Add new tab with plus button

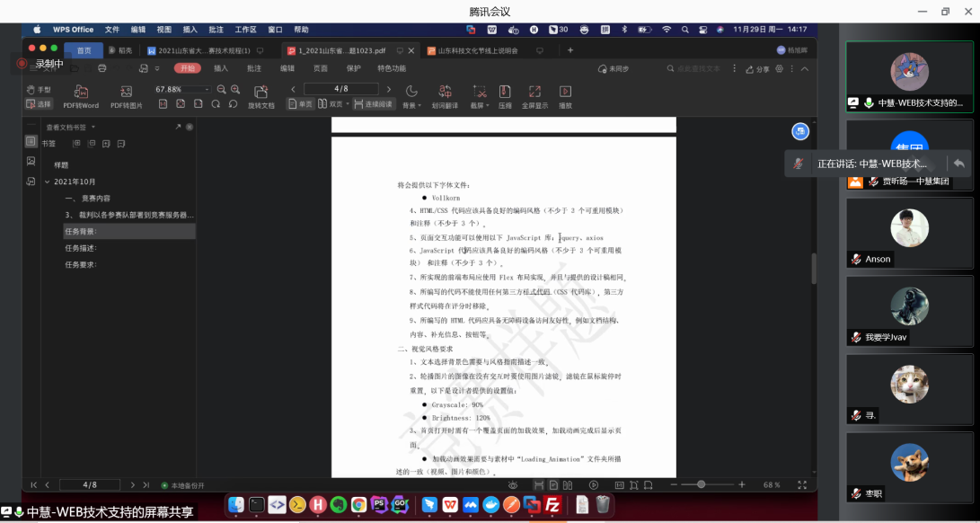(570, 50)
